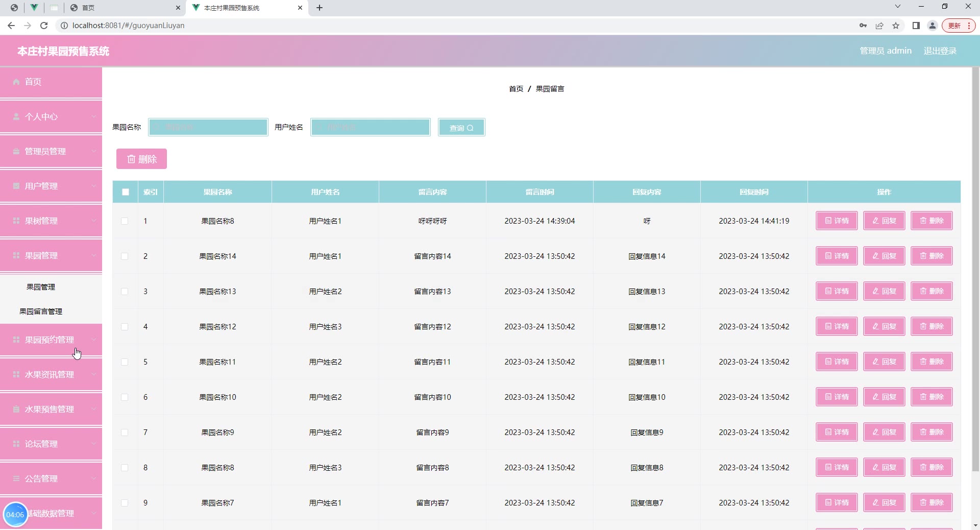This screenshot has width=980, height=530.
Task: Close the 首页 browser tab
Action: point(178,8)
